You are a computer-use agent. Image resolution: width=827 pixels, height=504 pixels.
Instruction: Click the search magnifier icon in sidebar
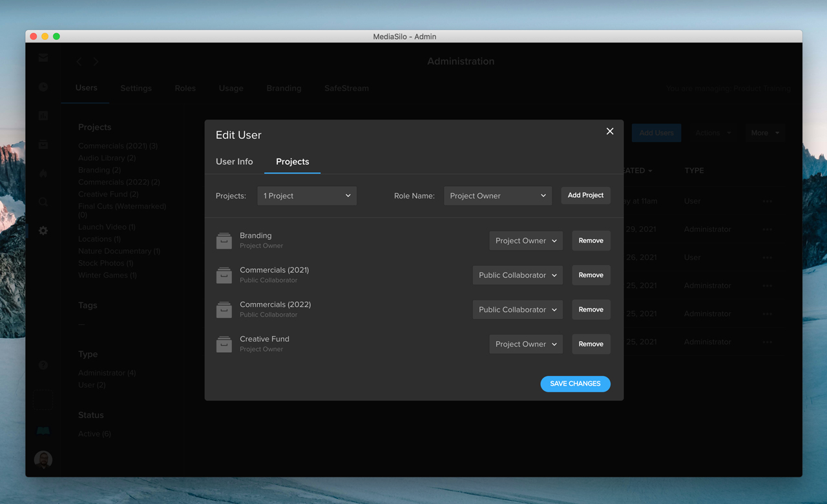point(43,202)
